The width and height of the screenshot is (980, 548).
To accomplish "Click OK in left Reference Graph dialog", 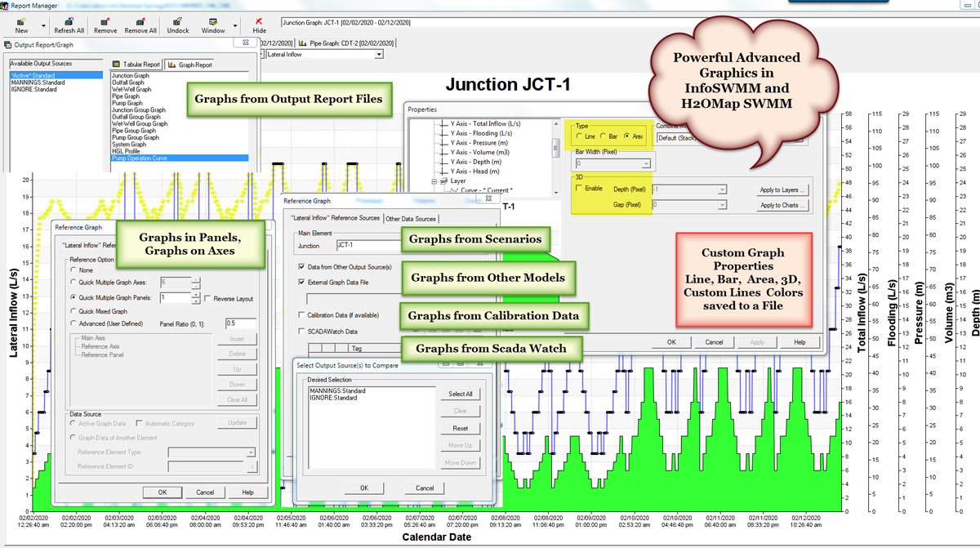I will 163,492.
